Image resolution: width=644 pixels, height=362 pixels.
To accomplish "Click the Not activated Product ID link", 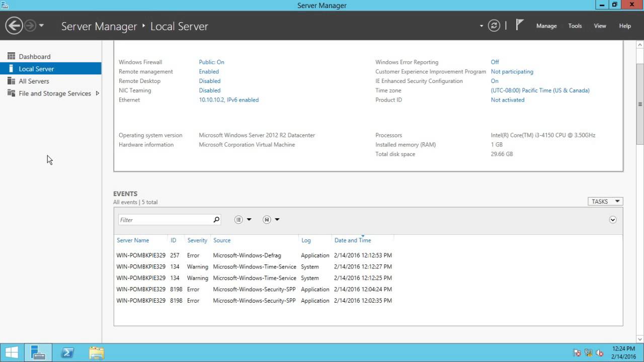I will [x=508, y=100].
